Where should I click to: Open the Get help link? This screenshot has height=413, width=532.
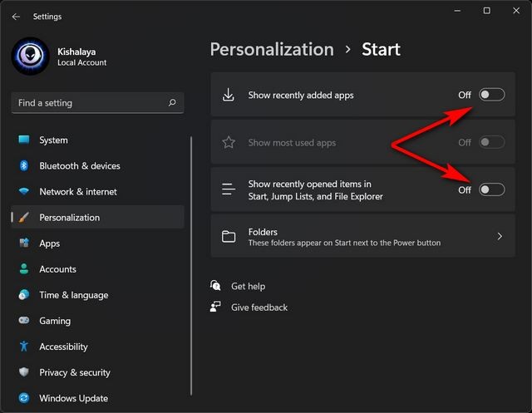pyautogui.click(x=248, y=286)
